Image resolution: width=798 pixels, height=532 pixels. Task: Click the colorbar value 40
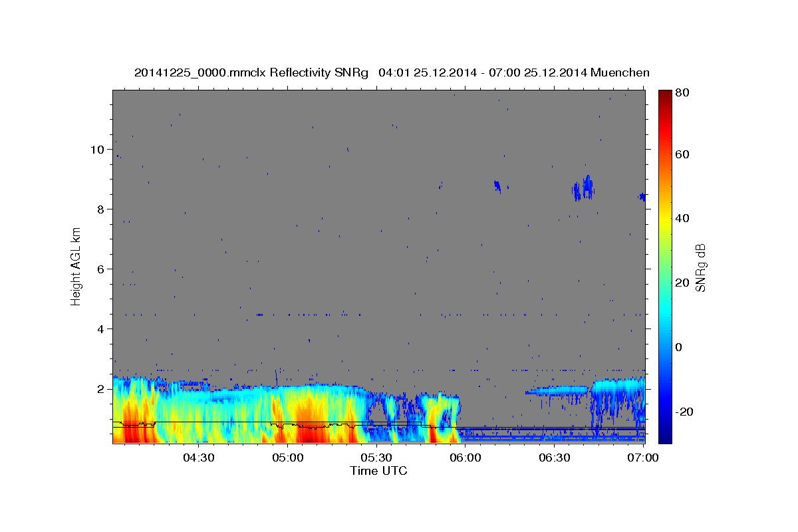682,218
